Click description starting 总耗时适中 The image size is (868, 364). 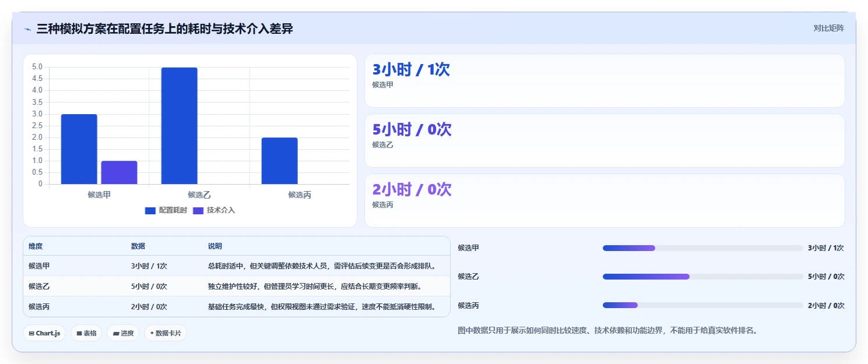[322, 266]
